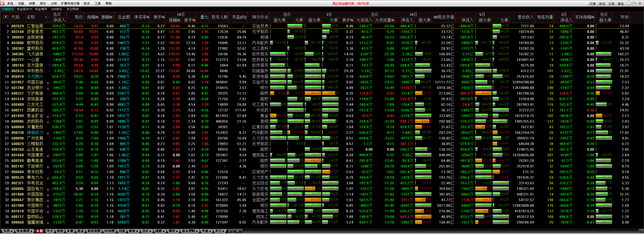Sort by the 市盈(动) column header
Image resolution: width=644 pixels, height=234 pixels.
coord(239,17)
